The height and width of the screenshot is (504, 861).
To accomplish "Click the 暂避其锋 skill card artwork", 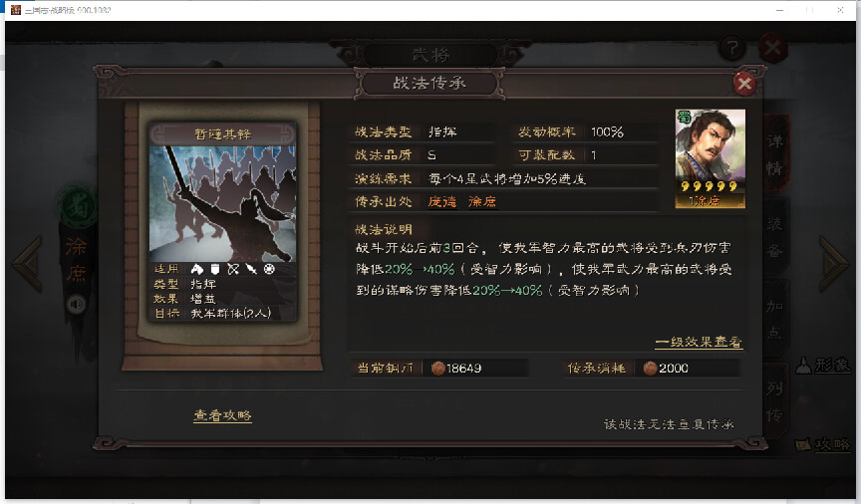I will pos(222,203).
